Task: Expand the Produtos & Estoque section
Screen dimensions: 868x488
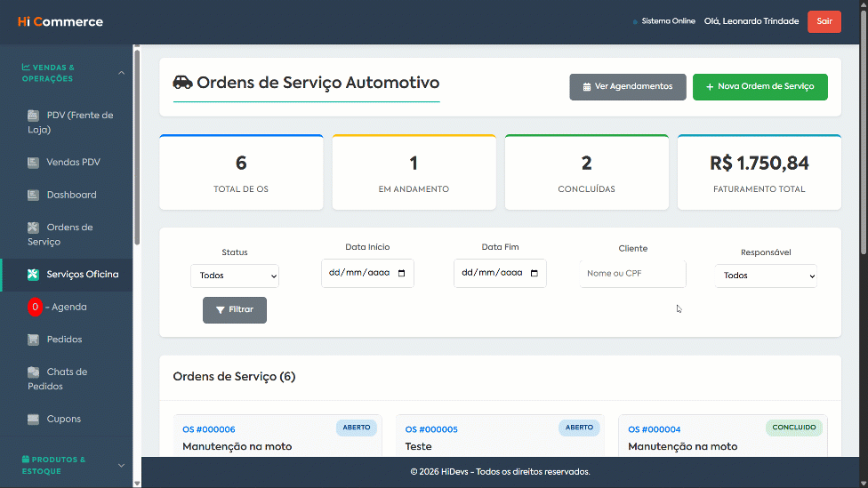Action: pyautogui.click(x=121, y=465)
